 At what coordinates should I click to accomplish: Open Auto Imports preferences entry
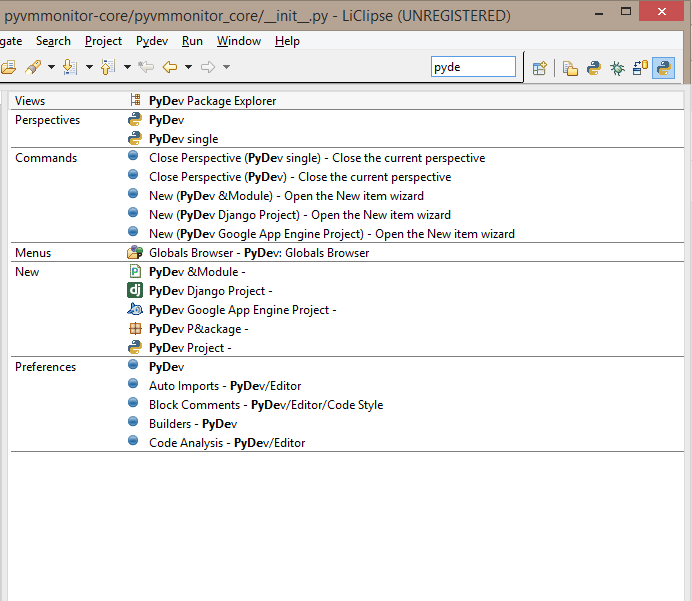(x=224, y=386)
